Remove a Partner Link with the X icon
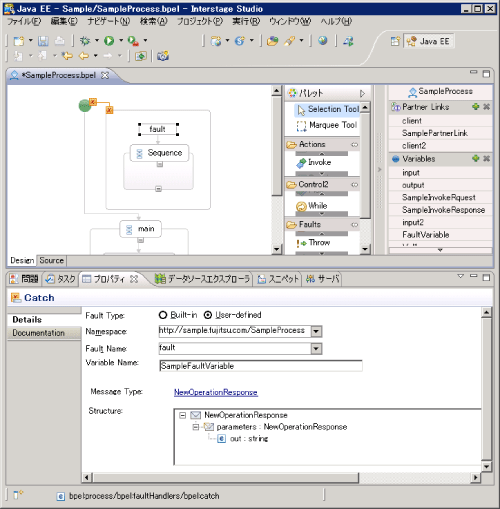This screenshot has width=500, height=509. [487, 107]
